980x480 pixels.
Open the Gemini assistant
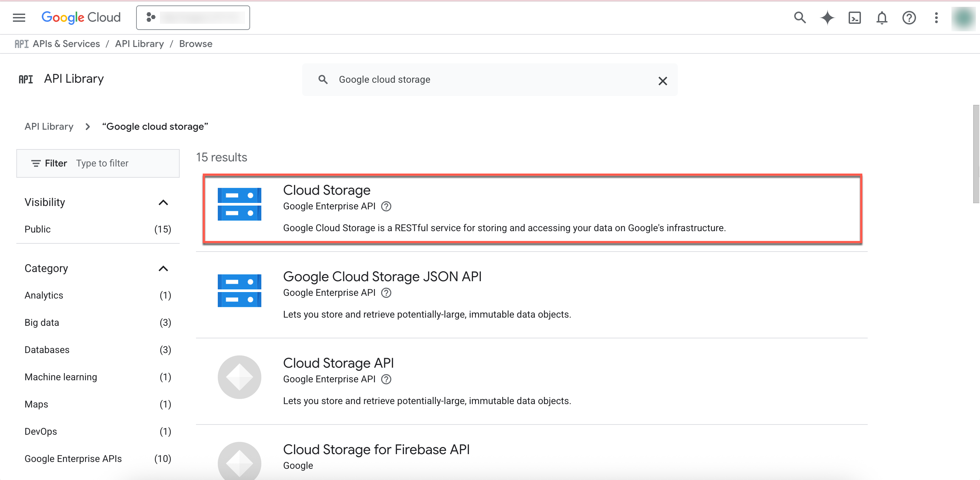(x=827, y=17)
